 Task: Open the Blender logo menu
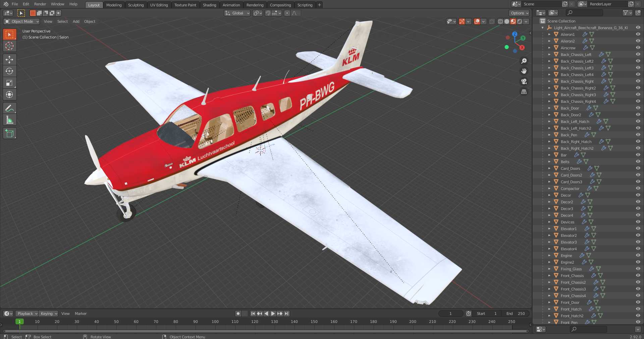(6, 4)
